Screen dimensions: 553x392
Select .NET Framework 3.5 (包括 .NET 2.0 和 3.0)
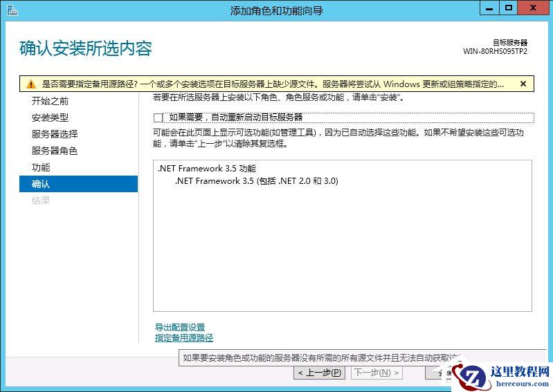click(x=256, y=180)
